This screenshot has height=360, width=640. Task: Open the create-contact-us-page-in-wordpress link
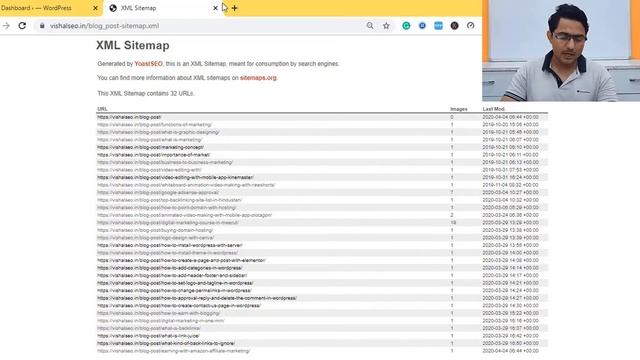(x=179, y=306)
